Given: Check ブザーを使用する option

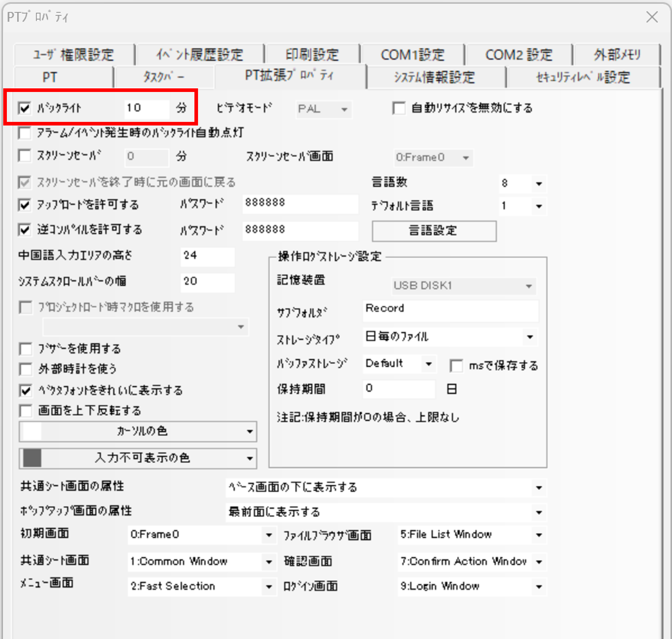Looking at the screenshot, I should (26, 349).
